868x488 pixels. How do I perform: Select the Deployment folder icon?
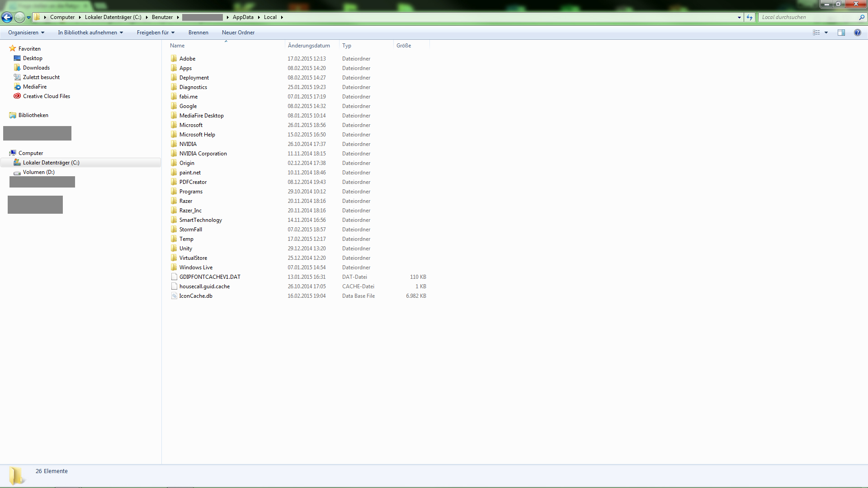(x=174, y=78)
